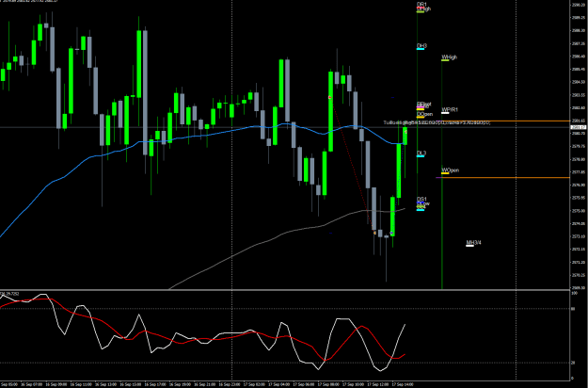Click the yellow marker under the WOpen label
The image size is (588, 388).
click(x=445, y=173)
